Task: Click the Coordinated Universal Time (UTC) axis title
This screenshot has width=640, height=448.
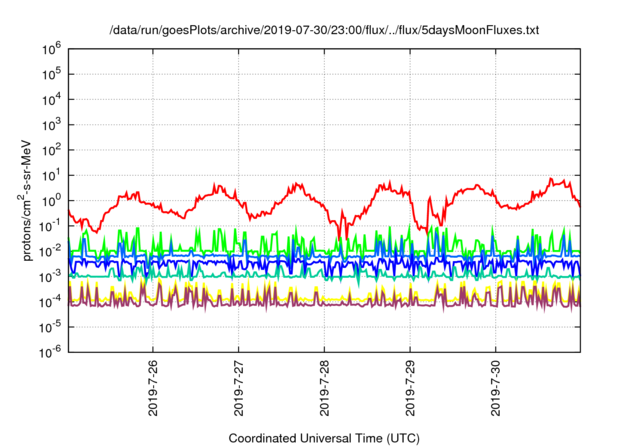Action: pos(324,438)
